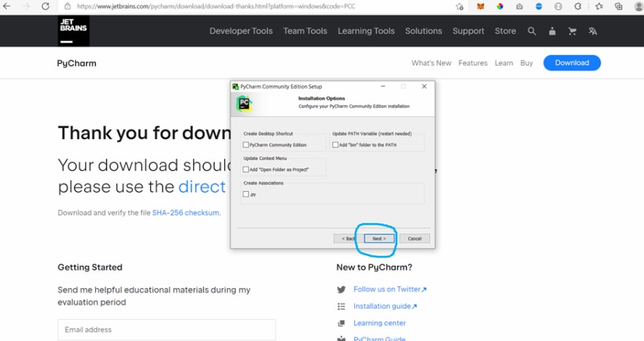Open the Learning center link
Screen dimensions: 644x341
(x=380, y=323)
